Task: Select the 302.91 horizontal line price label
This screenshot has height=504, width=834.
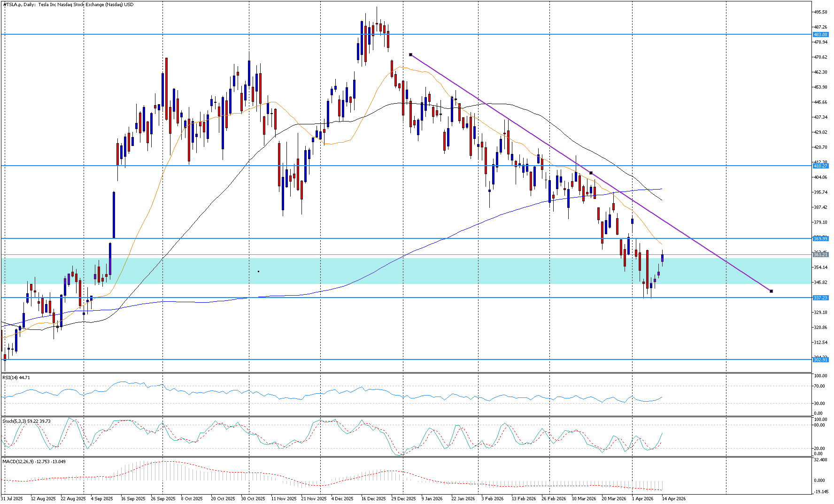Action: 820,360
